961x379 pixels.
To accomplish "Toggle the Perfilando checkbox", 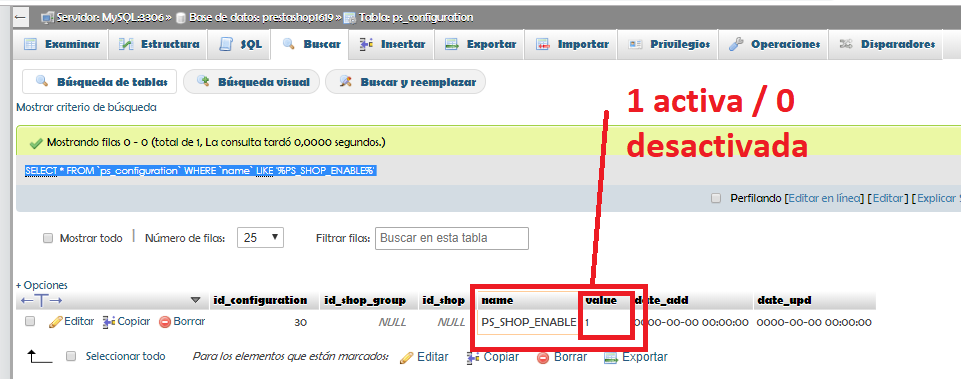I will (x=715, y=198).
